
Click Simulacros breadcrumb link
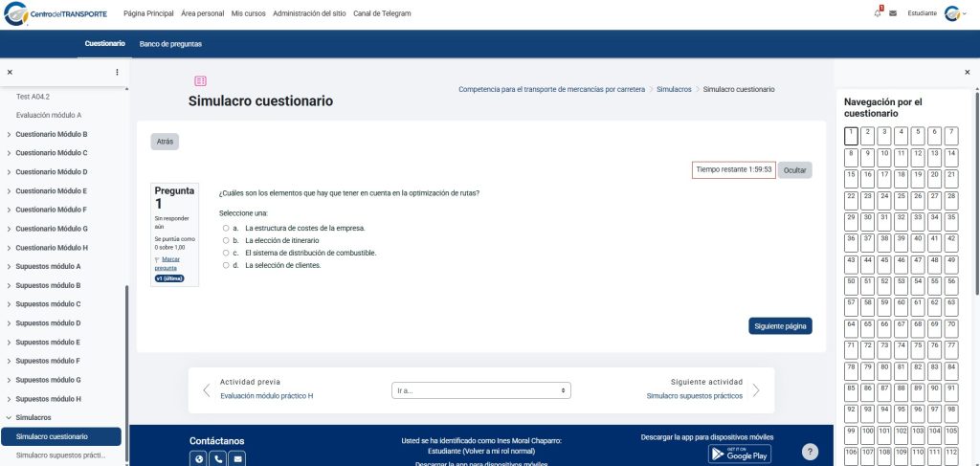[x=675, y=89]
